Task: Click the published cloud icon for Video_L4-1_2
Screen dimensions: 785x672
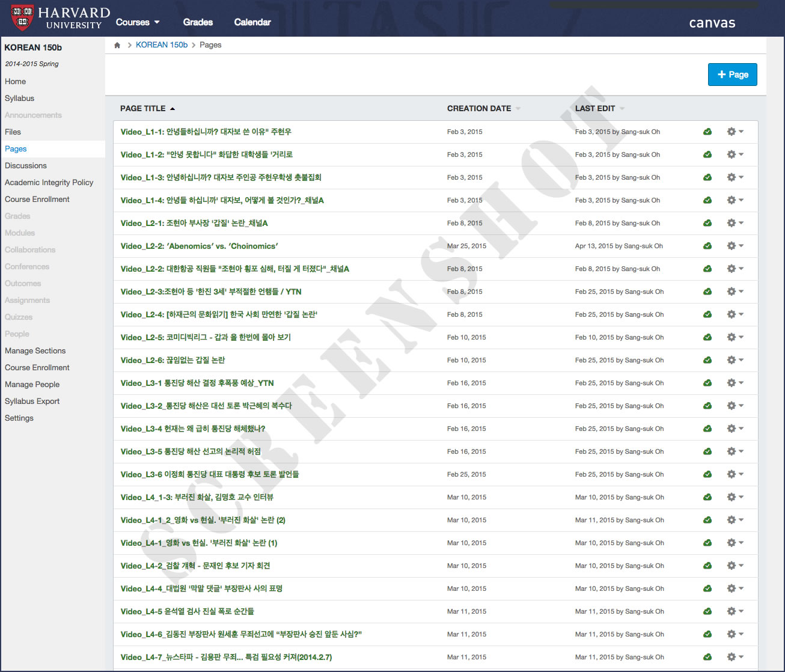Action: tap(707, 520)
